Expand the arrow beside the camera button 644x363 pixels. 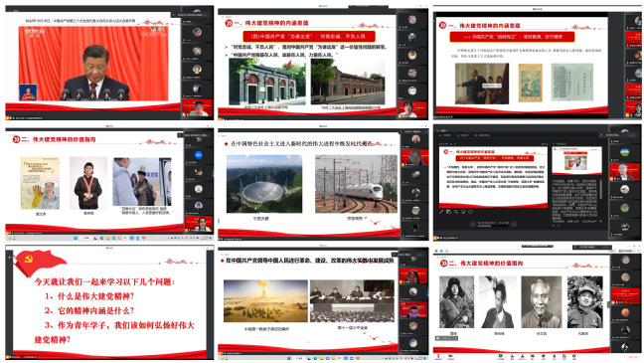pos(456,357)
